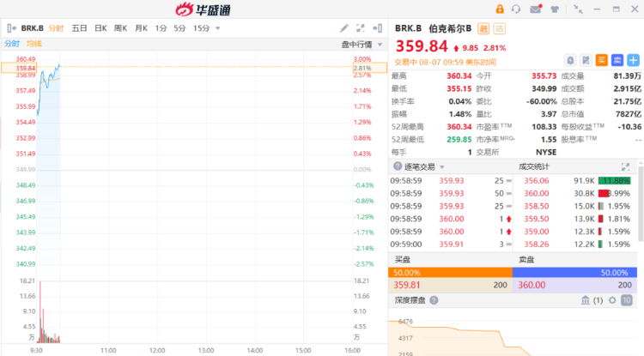Collapse the left panel of the chart
The image size is (644, 356).
pyautogui.click(x=380, y=27)
